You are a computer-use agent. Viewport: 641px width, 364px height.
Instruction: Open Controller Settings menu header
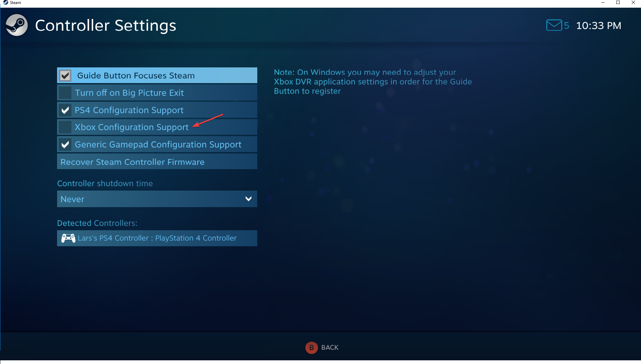tap(106, 25)
